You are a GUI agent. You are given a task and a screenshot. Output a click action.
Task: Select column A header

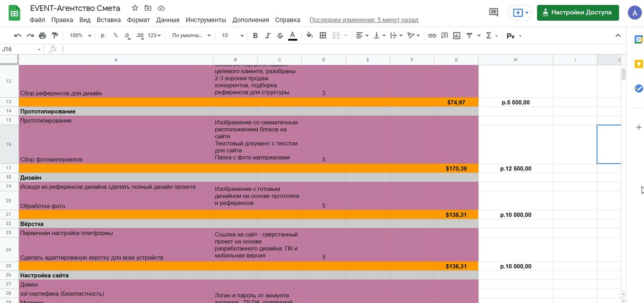point(116,60)
